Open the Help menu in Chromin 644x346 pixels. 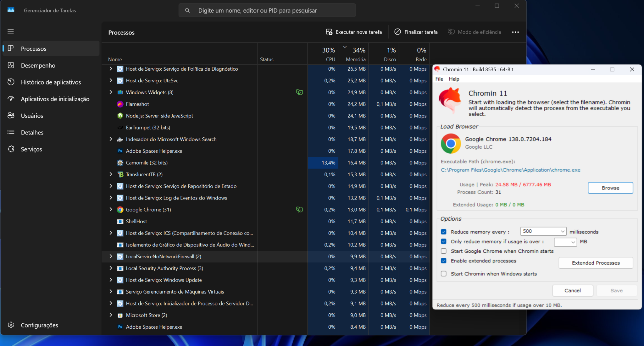454,79
